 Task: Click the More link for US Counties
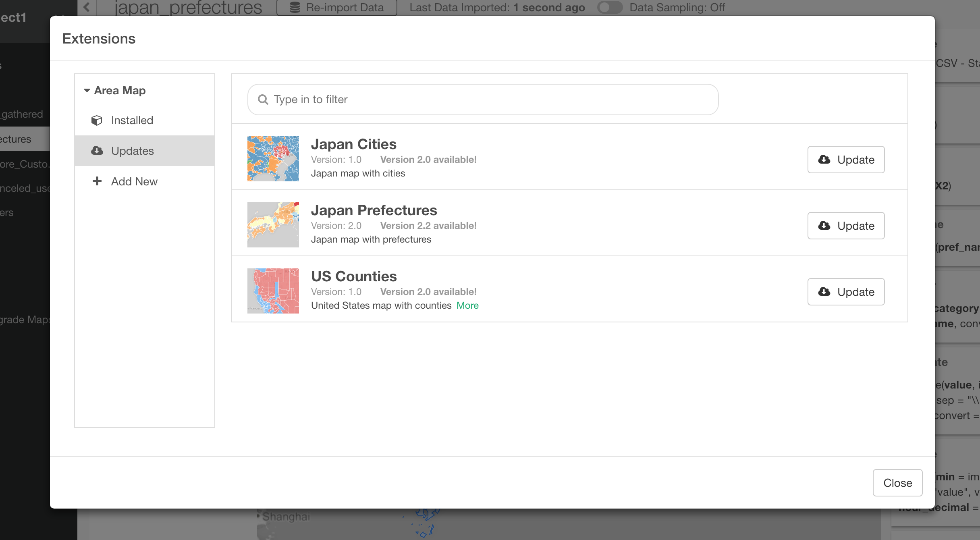pyautogui.click(x=467, y=305)
